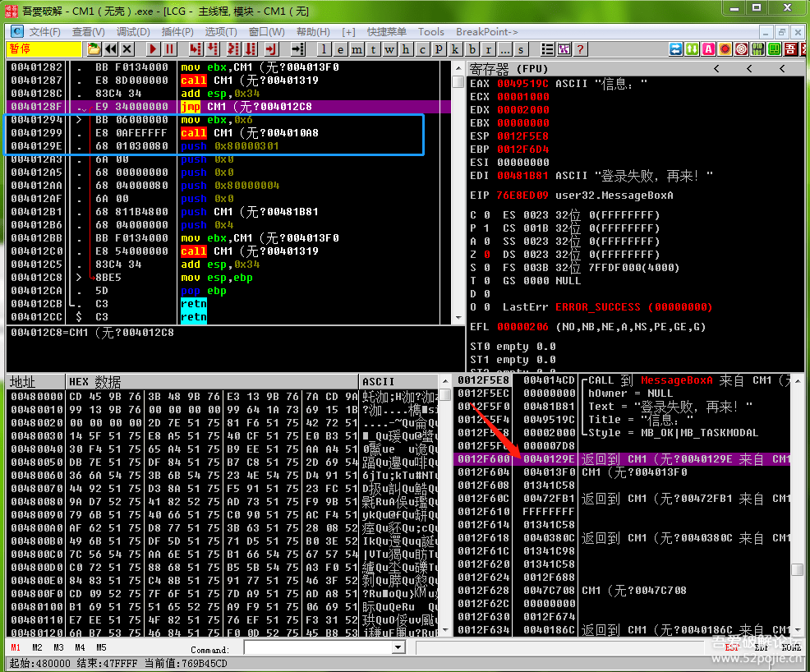Toggle the ESP stack mode button

[732, 647]
